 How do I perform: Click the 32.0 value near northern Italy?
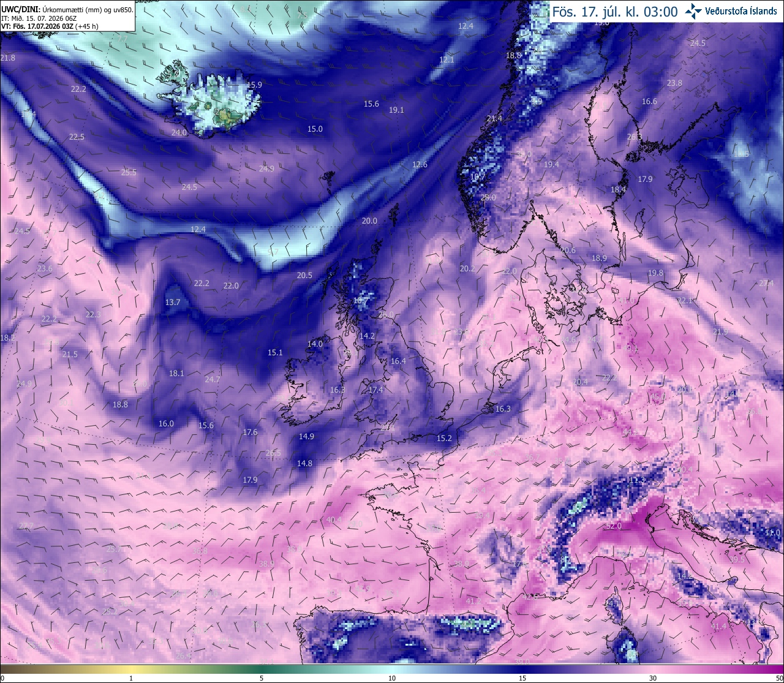(613, 526)
